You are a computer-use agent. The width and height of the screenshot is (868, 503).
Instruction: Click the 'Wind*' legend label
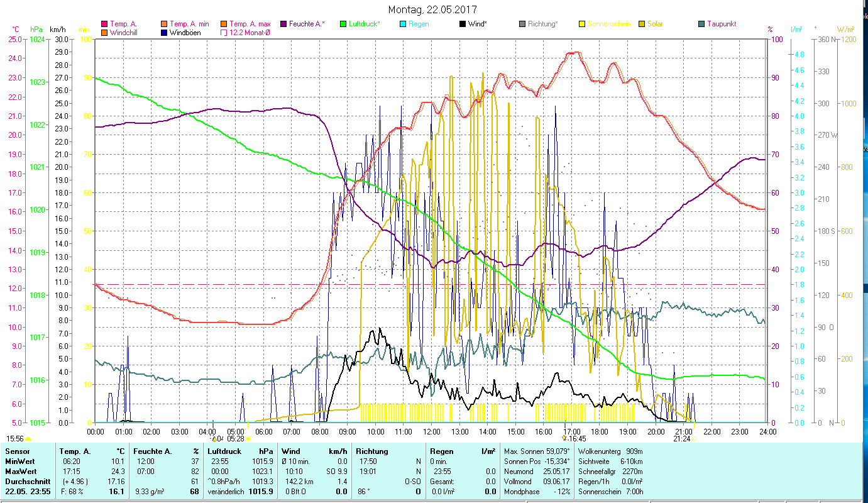point(478,24)
